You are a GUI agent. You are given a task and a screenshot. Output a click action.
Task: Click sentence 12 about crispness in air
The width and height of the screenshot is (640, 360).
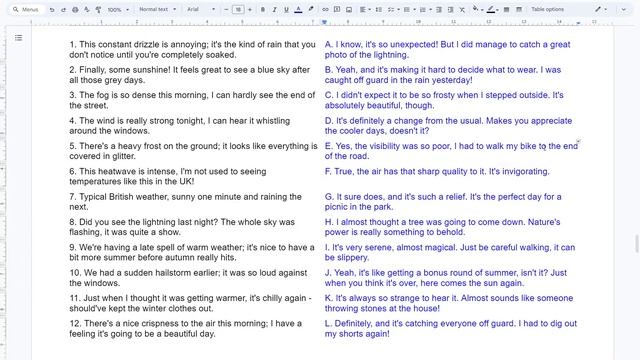point(185,328)
